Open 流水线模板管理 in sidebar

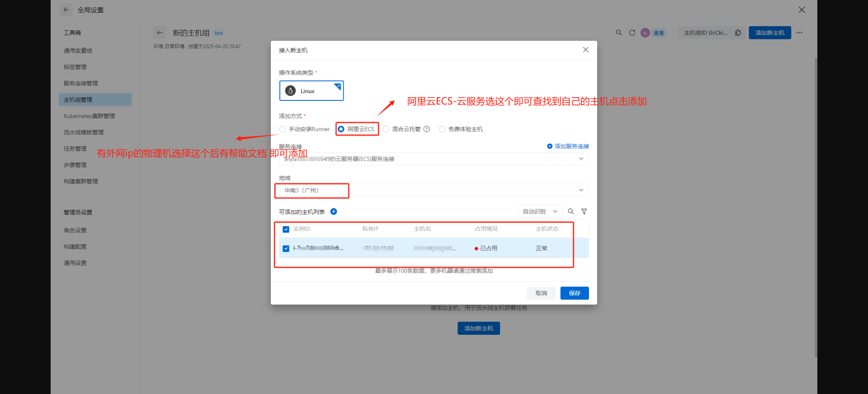click(x=84, y=132)
